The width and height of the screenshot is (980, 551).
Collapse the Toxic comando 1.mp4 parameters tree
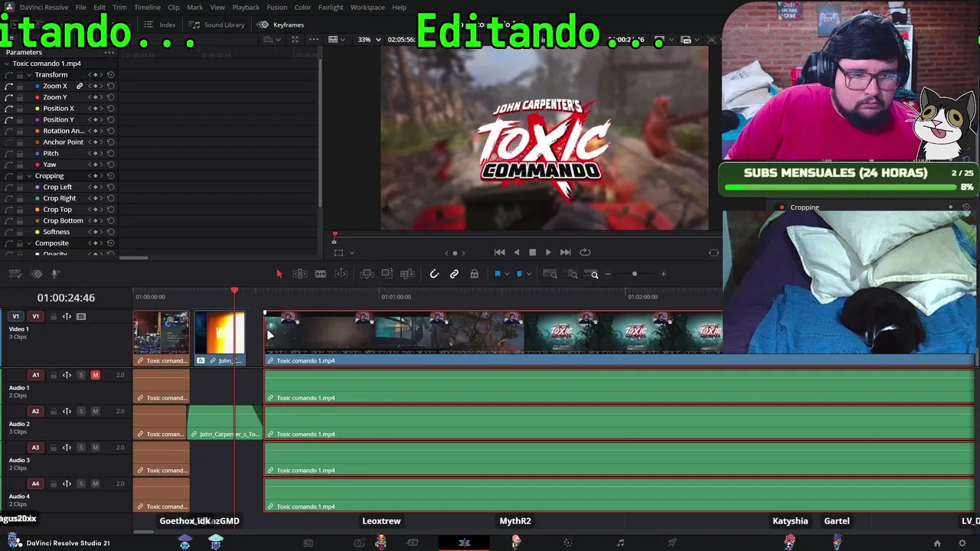(x=7, y=64)
